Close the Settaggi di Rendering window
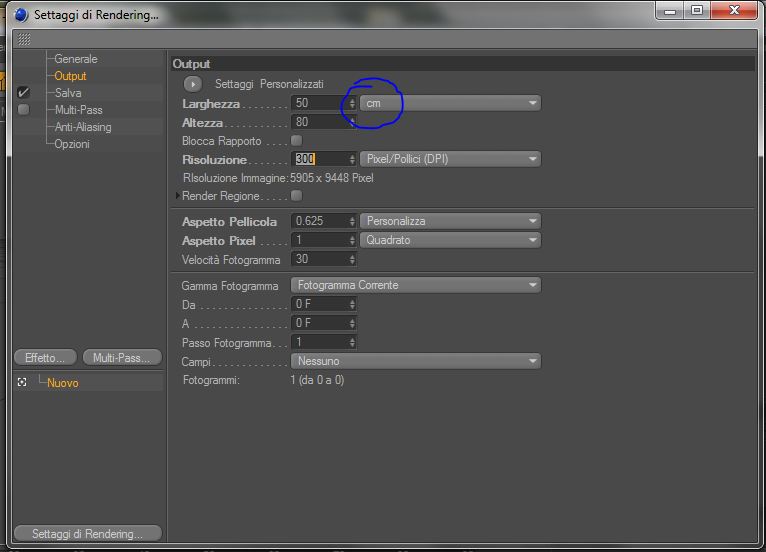The width and height of the screenshot is (766, 552). [734, 10]
